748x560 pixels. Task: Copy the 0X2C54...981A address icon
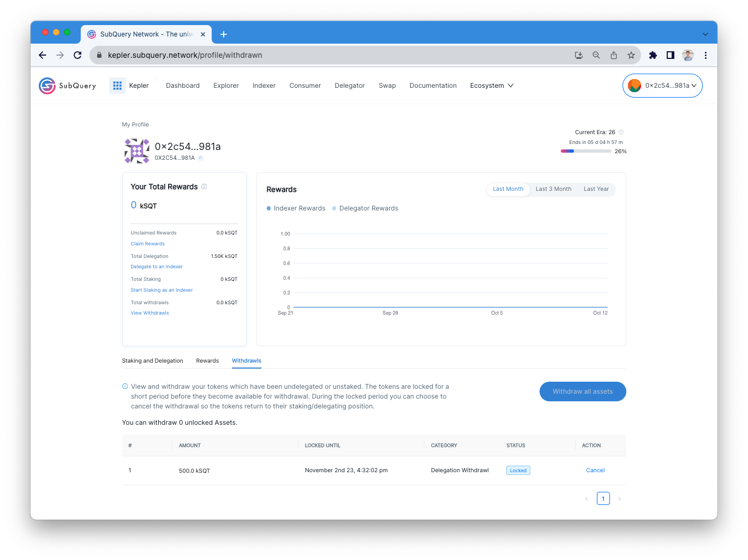tap(201, 158)
